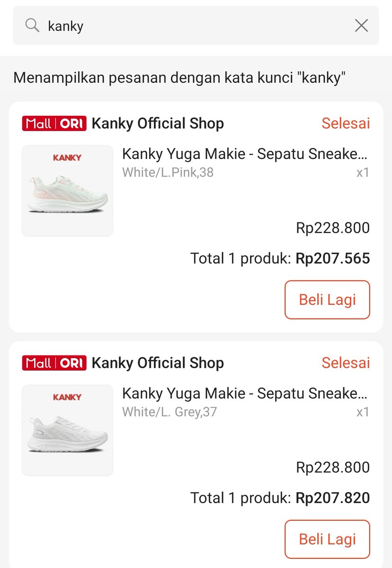Tap the magnifier search icon
392x568 pixels.
[x=32, y=25]
